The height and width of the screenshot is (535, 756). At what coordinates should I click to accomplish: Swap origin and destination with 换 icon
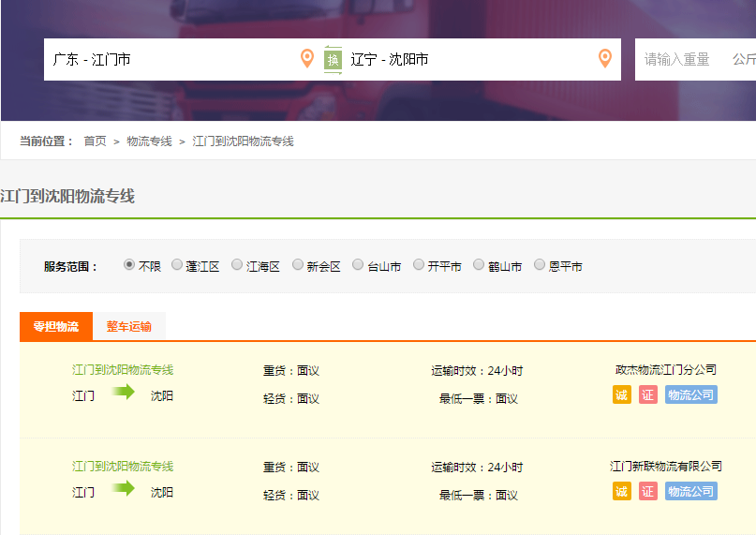tap(333, 60)
